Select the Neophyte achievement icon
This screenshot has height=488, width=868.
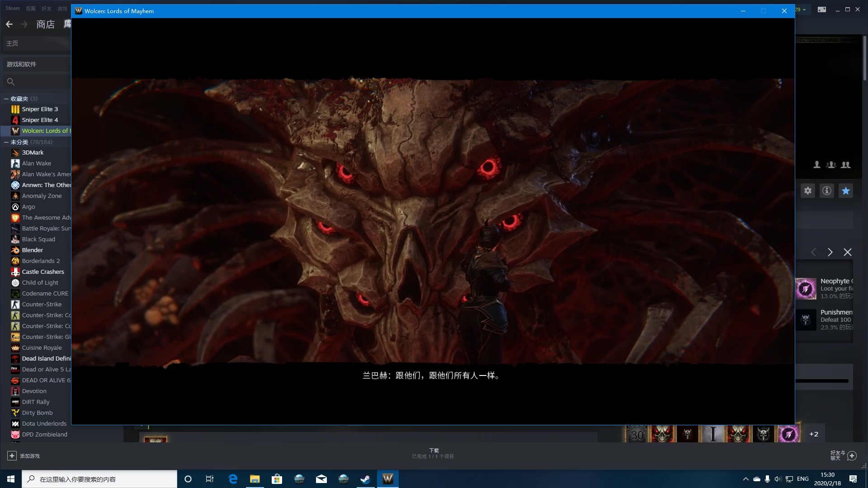[806, 288]
